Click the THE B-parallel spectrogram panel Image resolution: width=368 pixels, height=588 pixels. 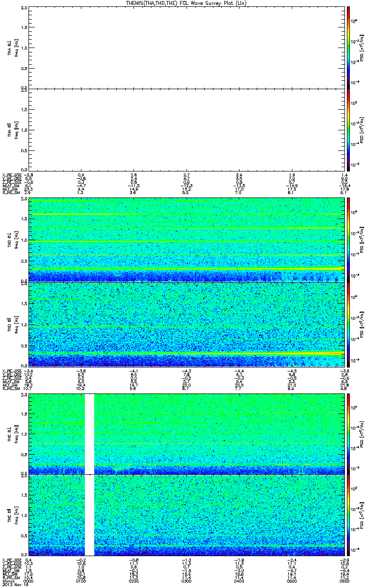(186, 515)
